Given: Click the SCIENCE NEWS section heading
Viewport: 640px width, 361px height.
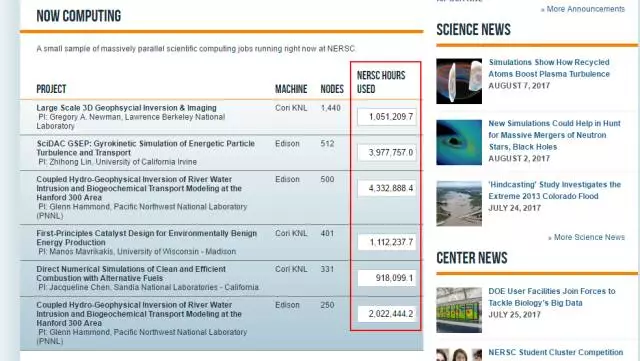Looking at the screenshot, I should [473, 30].
